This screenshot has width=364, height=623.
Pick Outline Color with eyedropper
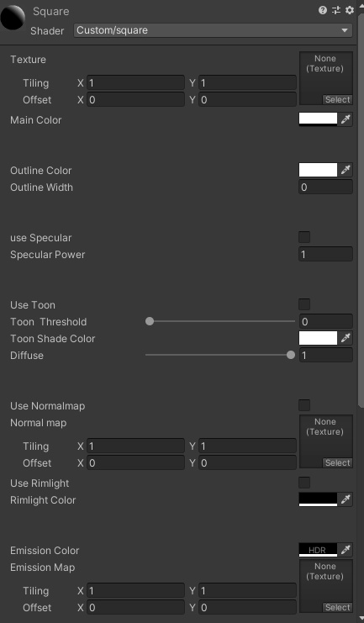point(346,170)
